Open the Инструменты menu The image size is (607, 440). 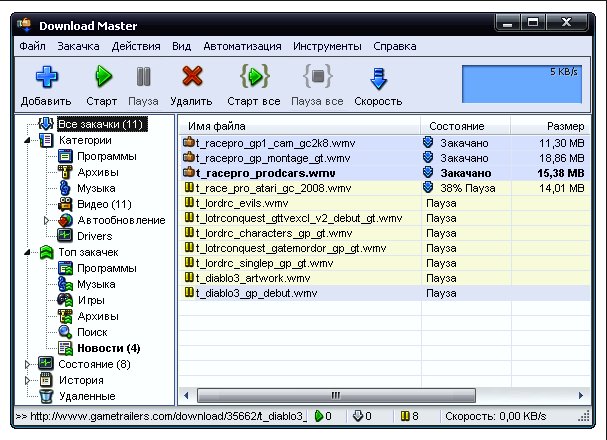tap(327, 46)
